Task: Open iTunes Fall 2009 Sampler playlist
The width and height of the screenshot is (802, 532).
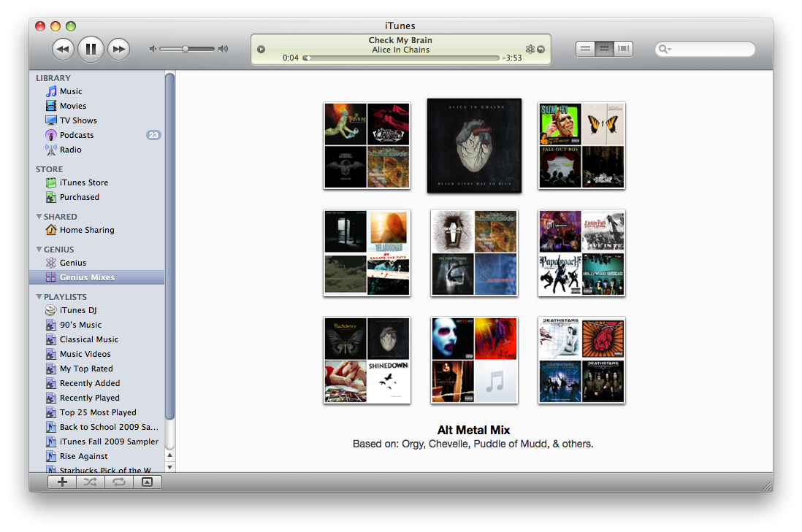Action: [x=97, y=442]
